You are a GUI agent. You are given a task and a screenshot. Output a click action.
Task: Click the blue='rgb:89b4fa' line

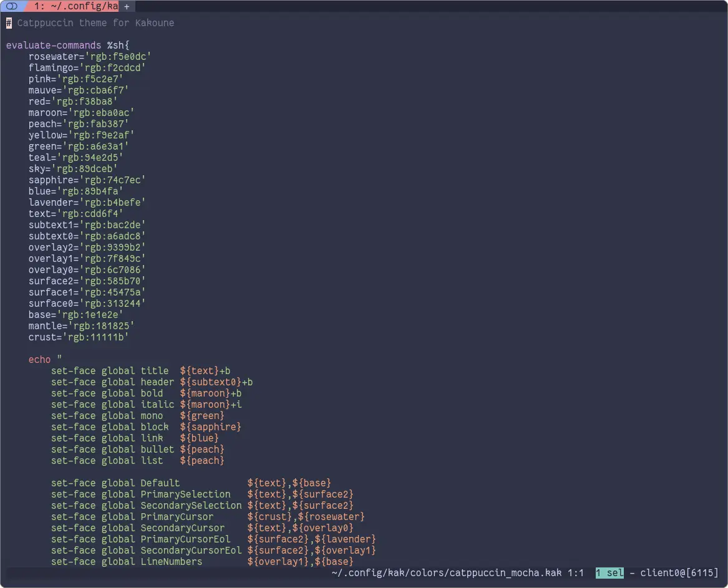[x=75, y=191]
